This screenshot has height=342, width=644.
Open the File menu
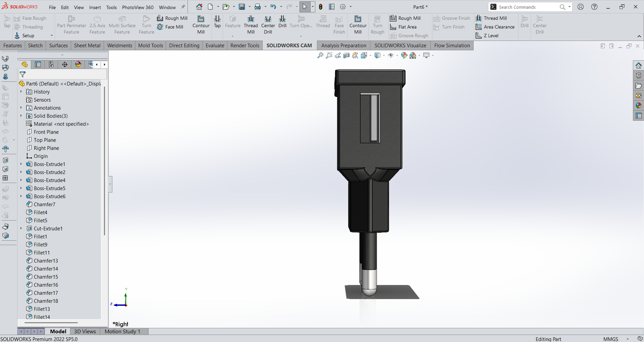pyautogui.click(x=52, y=7)
